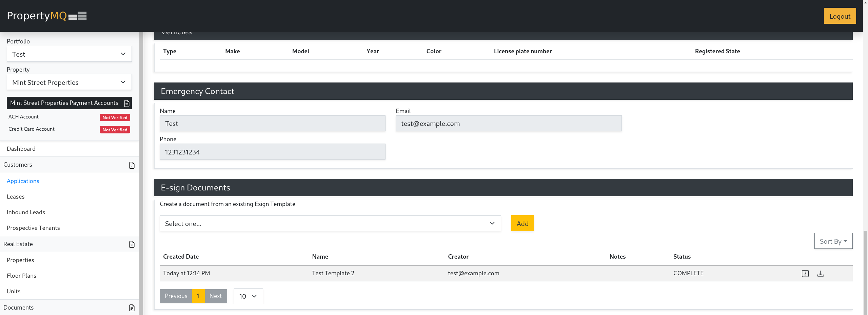Click the ACH Account Not Verified badge
868x315 pixels.
(x=115, y=117)
